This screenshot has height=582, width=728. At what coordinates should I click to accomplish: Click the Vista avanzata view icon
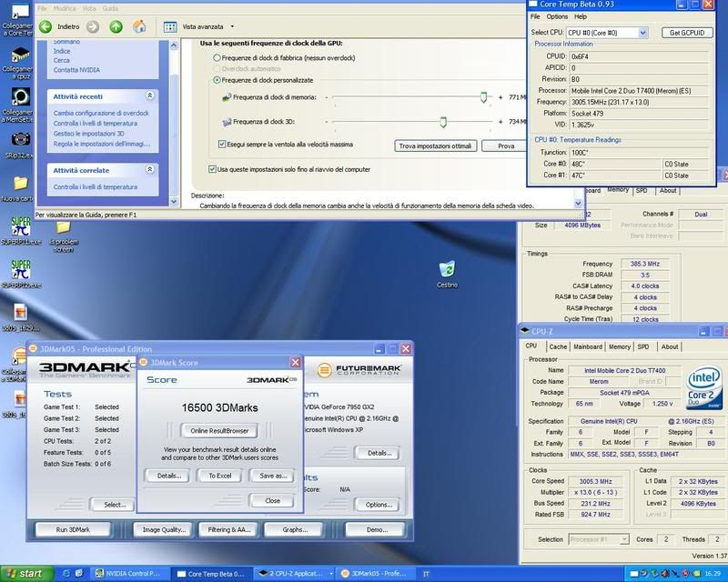tap(170, 27)
